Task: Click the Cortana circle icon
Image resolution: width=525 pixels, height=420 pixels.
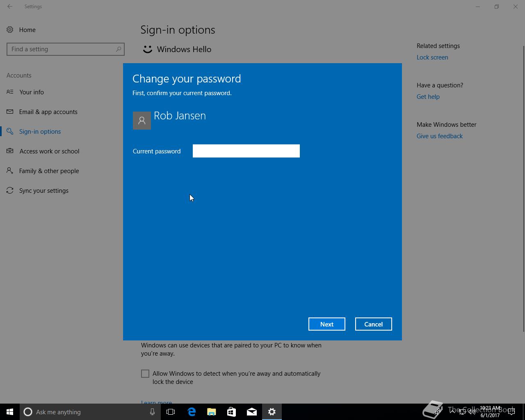Action: coord(28,412)
